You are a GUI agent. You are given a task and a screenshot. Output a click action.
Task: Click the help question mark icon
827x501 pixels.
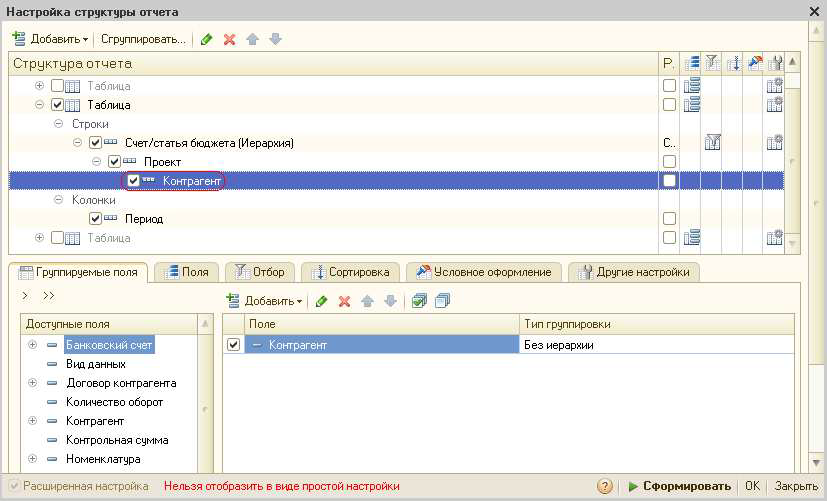605,486
